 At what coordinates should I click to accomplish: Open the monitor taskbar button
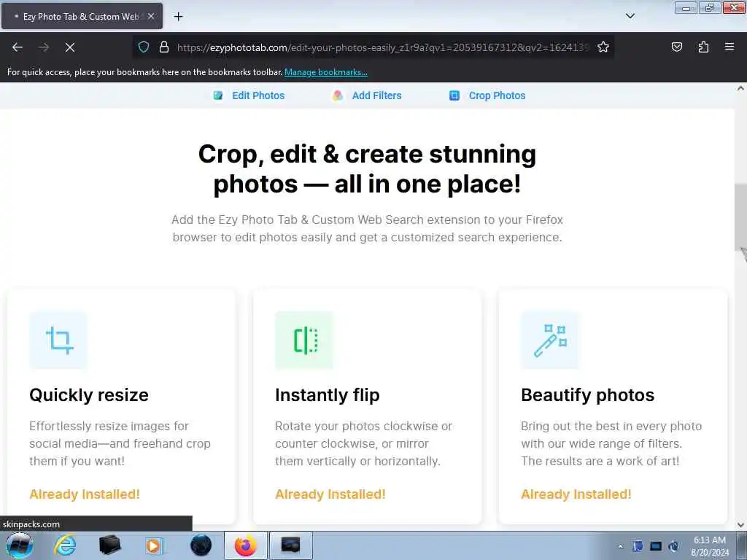290,545
